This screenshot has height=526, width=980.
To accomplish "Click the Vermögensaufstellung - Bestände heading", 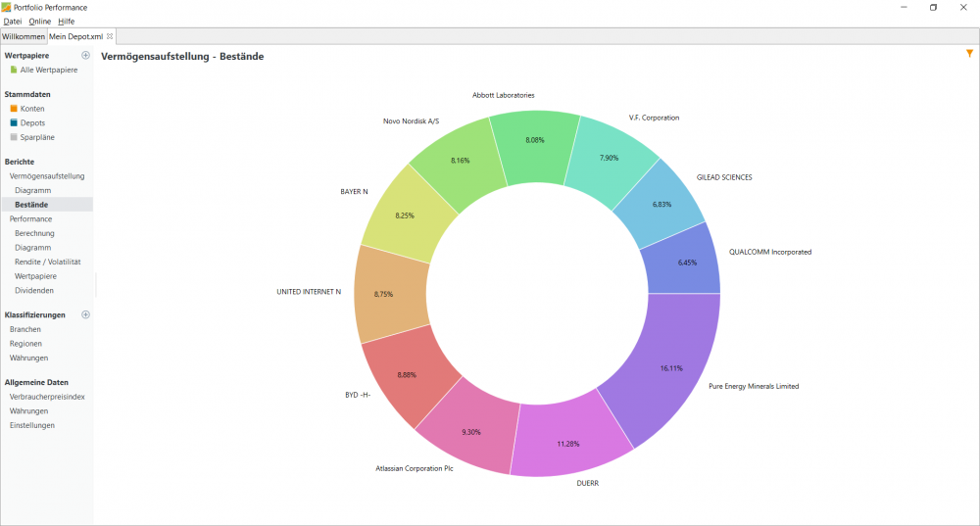I will coord(182,56).
